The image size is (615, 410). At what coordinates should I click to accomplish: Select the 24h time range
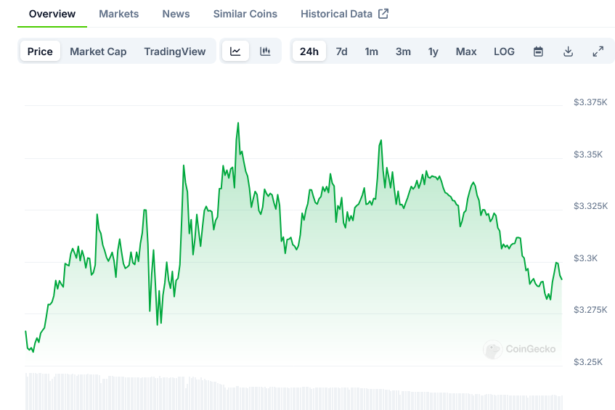[309, 51]
